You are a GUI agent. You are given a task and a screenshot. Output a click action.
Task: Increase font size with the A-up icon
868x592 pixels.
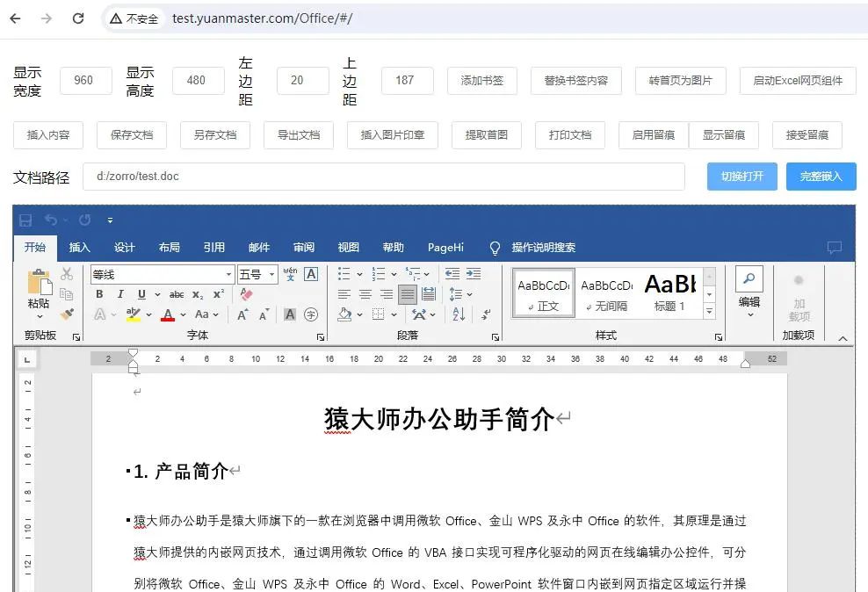[x=242, y=314]
